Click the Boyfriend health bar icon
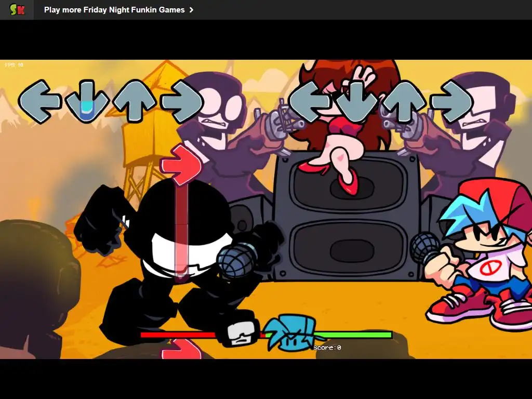 291,332
